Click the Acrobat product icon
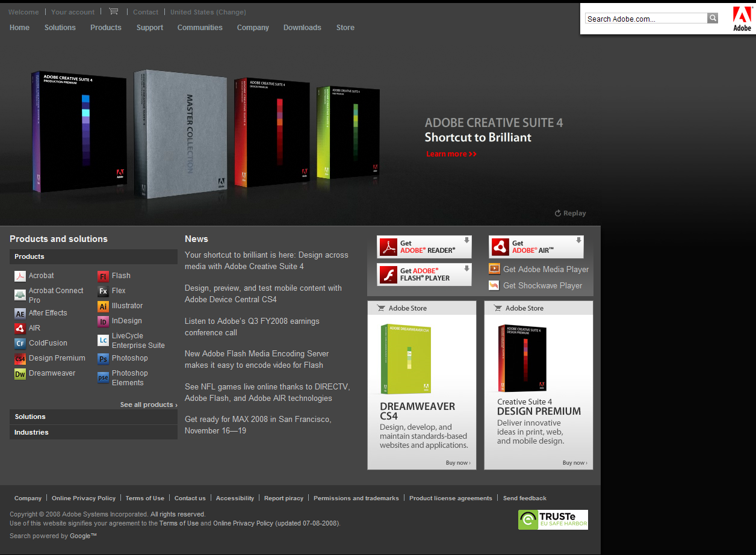The width and height of the screenshot is (756, 555). (x=20, y=276)
